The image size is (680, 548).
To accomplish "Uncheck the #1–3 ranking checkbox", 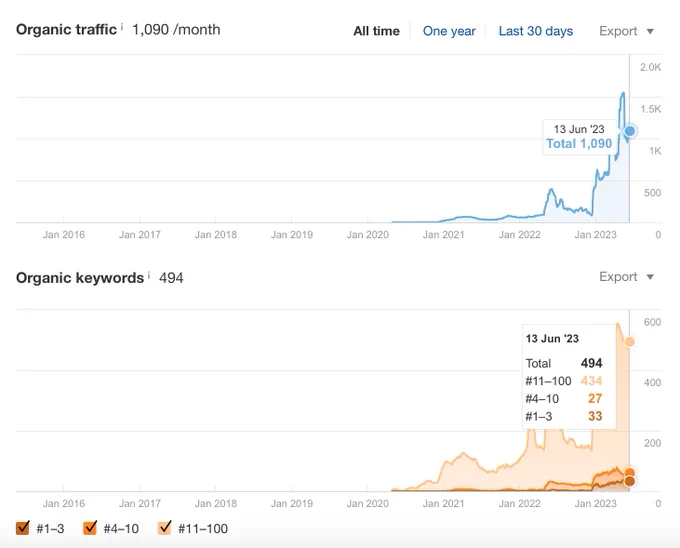I will 23,528.
